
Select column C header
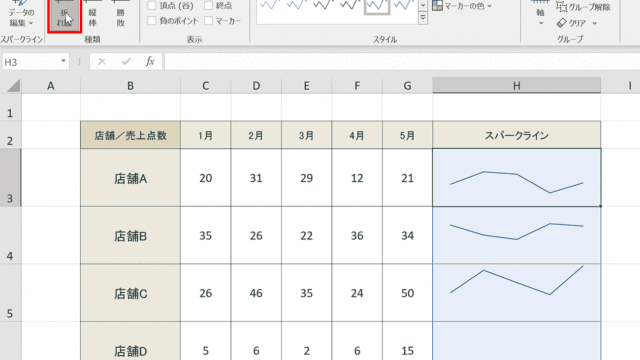click(x=205, y=86)
